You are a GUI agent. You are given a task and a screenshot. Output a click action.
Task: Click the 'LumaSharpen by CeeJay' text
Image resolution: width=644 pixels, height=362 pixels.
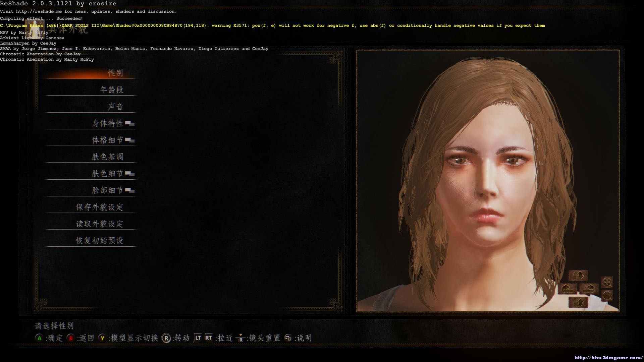click(x=28, y=43)
